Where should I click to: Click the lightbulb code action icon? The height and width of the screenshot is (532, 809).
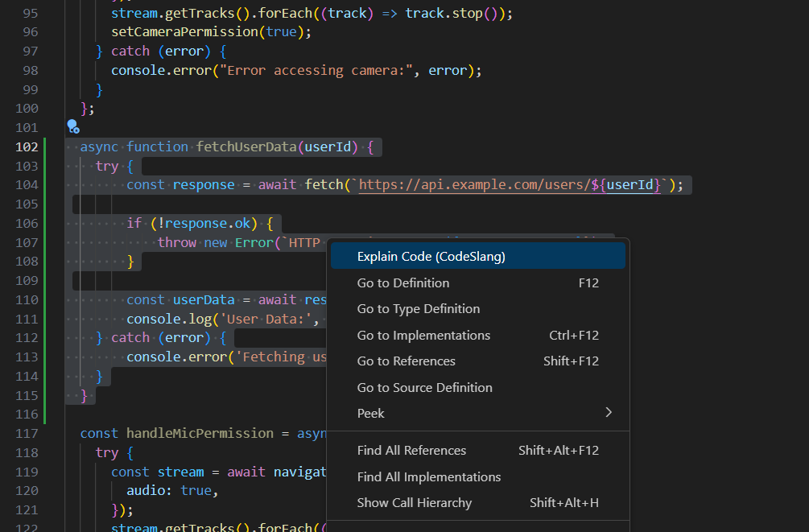pyautogui.click(x=73, y=126)
